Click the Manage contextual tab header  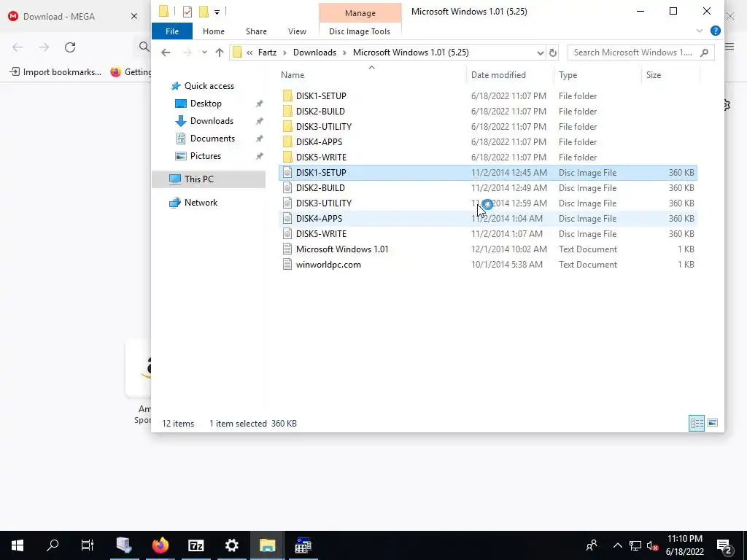tap(360, 13)
